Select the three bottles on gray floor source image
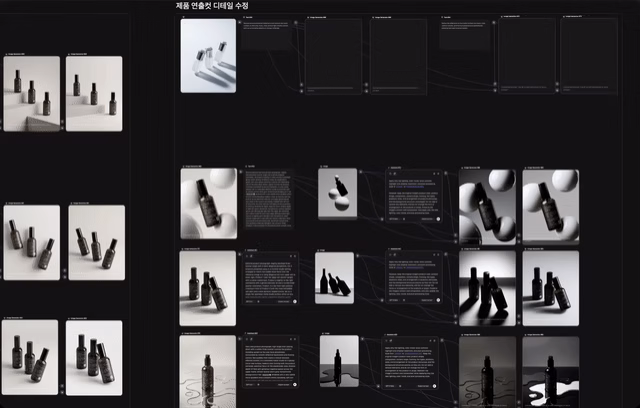Viewport: 640px width, 408px height. (x=208, y=288)
